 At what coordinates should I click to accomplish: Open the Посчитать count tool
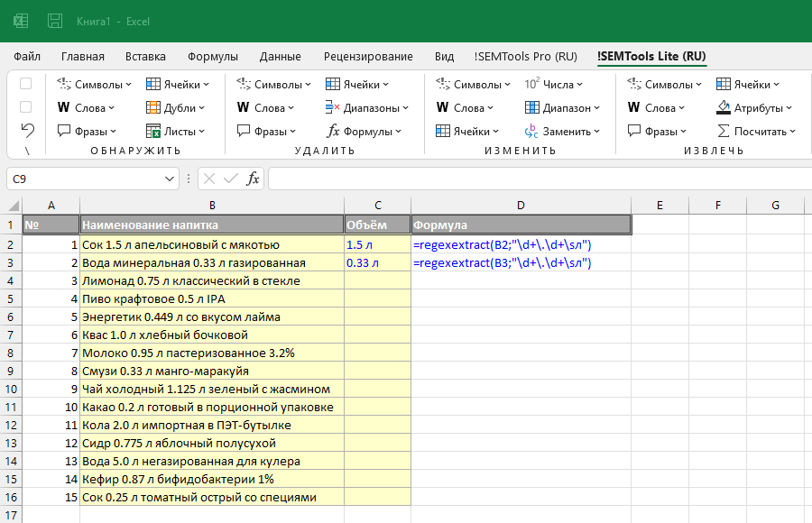(x=756, y=131)
